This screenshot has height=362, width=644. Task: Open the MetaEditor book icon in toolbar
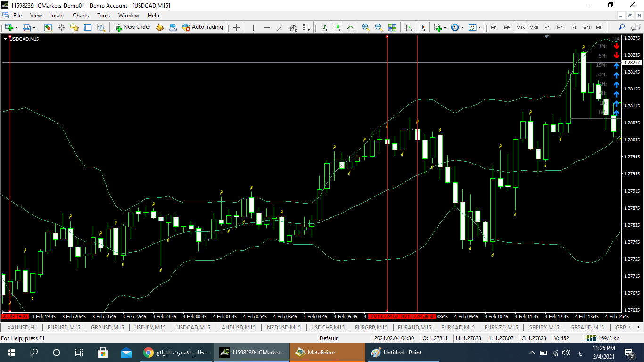point(159,27)
